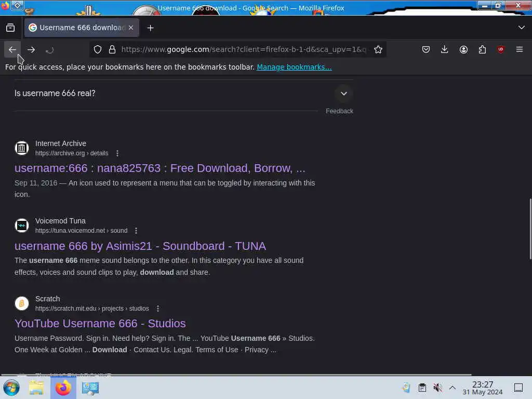Select the Username 666 download tab
Image resolution: width=532 pixels, height=399 pixels.
click(x=82, y=28)
